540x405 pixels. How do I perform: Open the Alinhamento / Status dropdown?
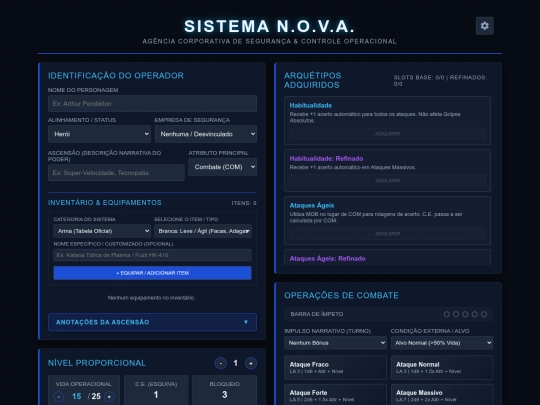tap(99, 134)
